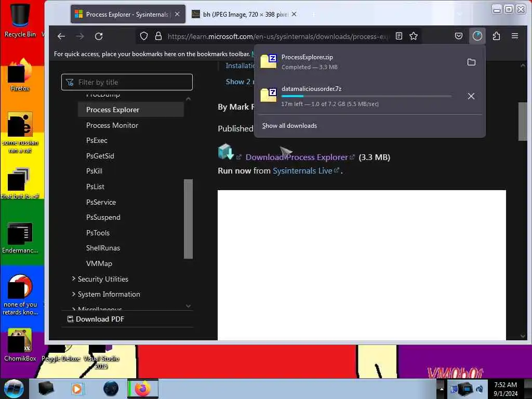Viewport: 532px width, 399px height.
Task: Toggle Reader View icon in address bar
Action: coord(399,36)
